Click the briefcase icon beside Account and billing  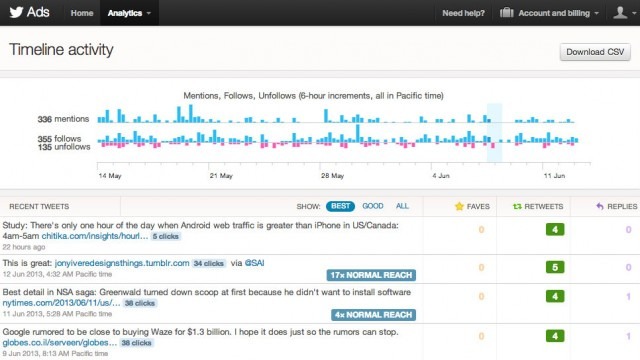[507, 13]
